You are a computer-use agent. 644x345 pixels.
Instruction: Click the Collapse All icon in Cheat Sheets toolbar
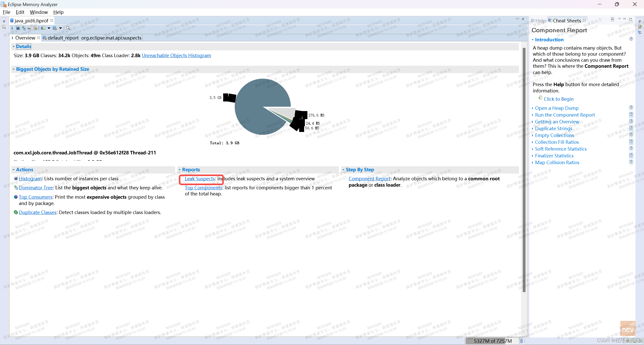613,19
